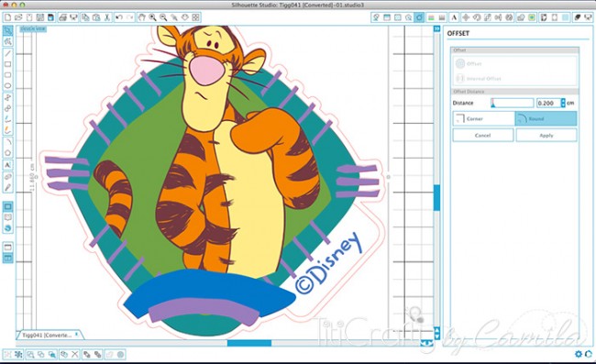Switch to the Tigg041 document tab
The image size is (596, 364).
[x=49, y=335]
